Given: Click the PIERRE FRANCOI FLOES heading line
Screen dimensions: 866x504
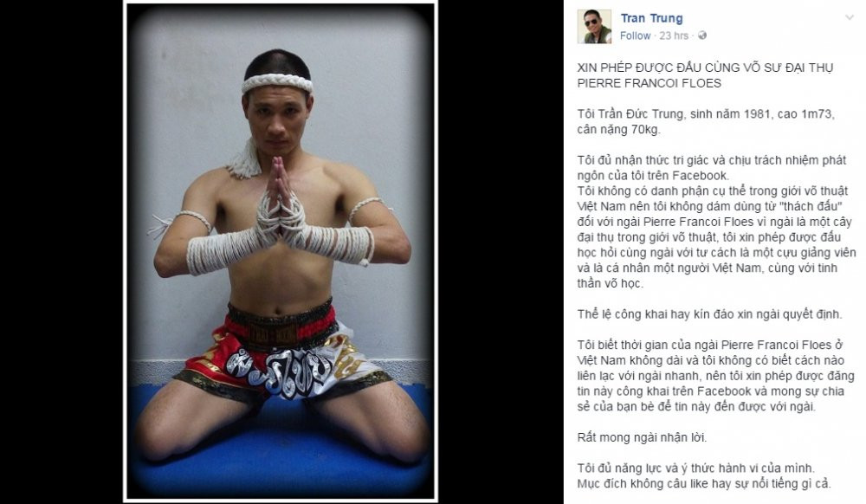Looking at the screenshot, I should tap(649, 83).
